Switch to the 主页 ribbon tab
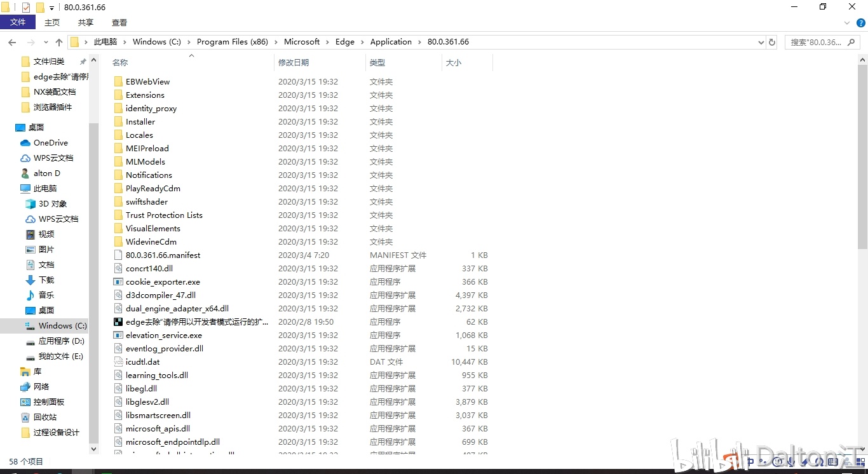 52,22
